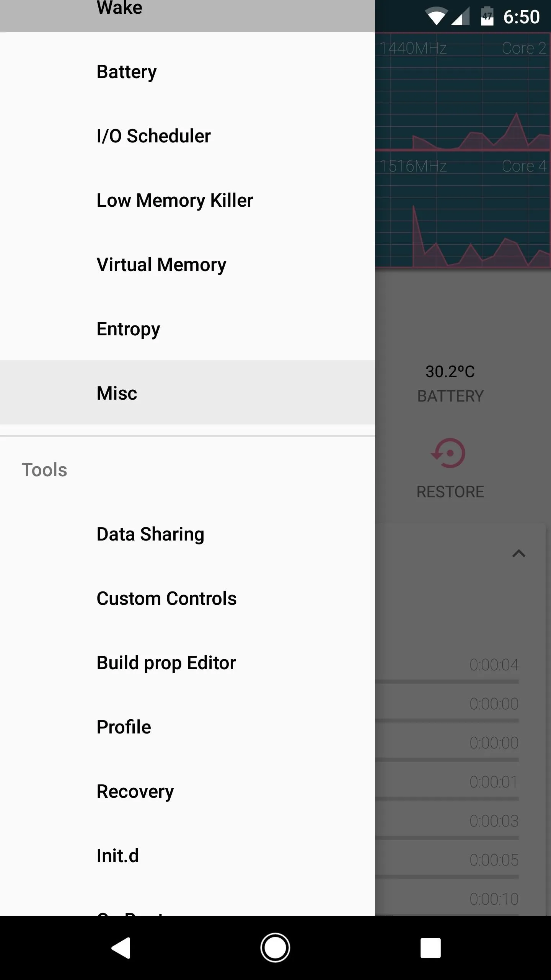Open the Entropy section
Viewport: 551px width, 980px height.
coord(128,329)
